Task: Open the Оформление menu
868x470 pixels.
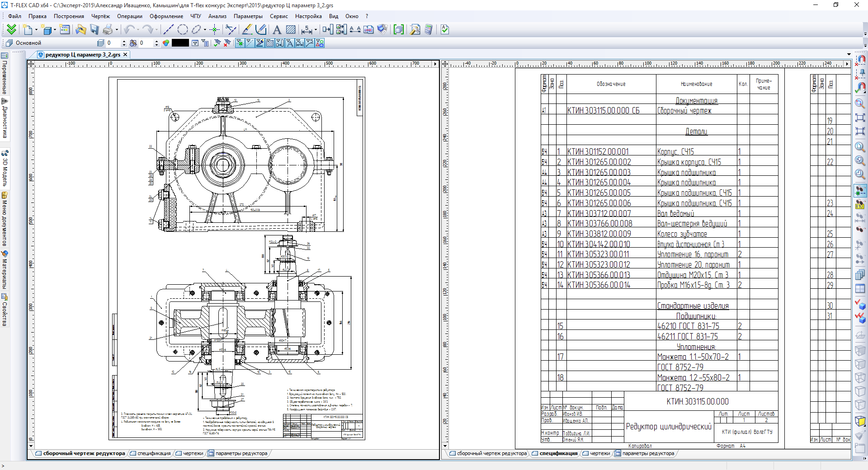Action: coord(166,16)
